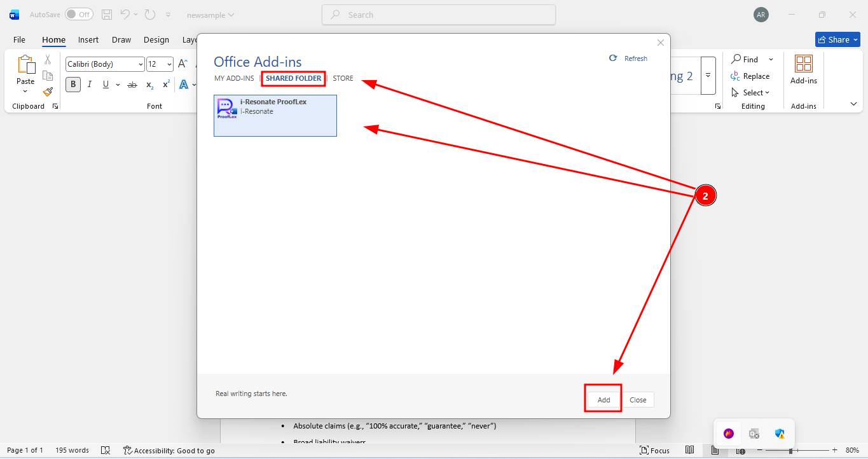This screenshot has height=459, width=868.
Task: Apply strikethrough formatting icon
Action: [132, 85]
